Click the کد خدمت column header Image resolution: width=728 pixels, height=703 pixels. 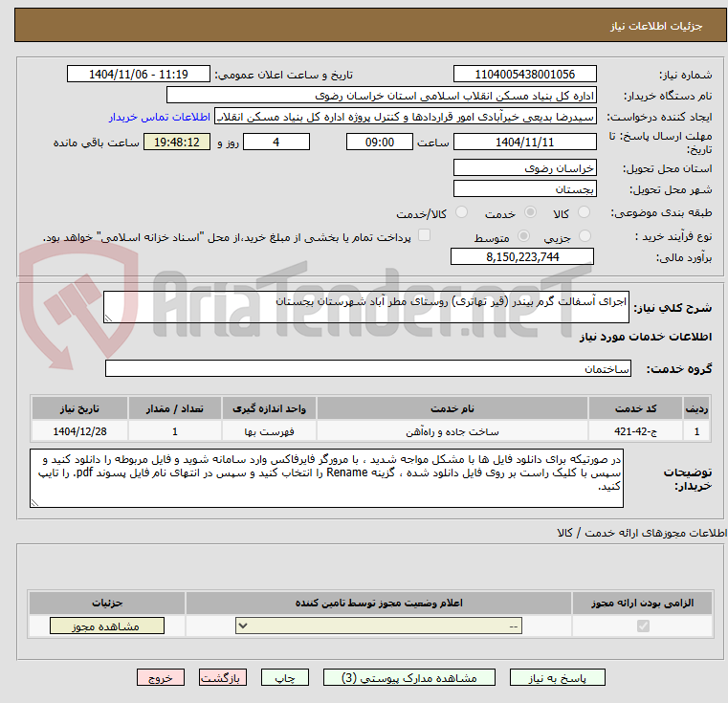(634, 408)
